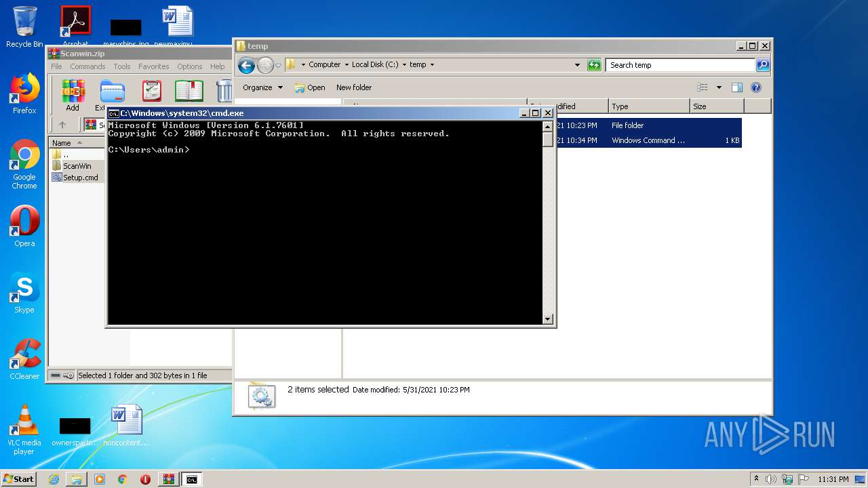Image resolution: width=868 pixels, height=488 pixels.
Task: Click the Start button
Action: [x=18, y=479]
